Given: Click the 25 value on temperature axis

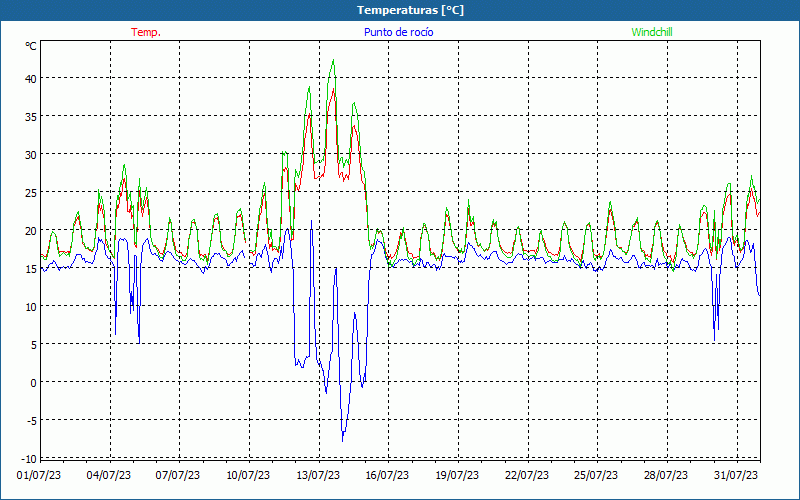Looking at the screenshot, I should 31,192.
